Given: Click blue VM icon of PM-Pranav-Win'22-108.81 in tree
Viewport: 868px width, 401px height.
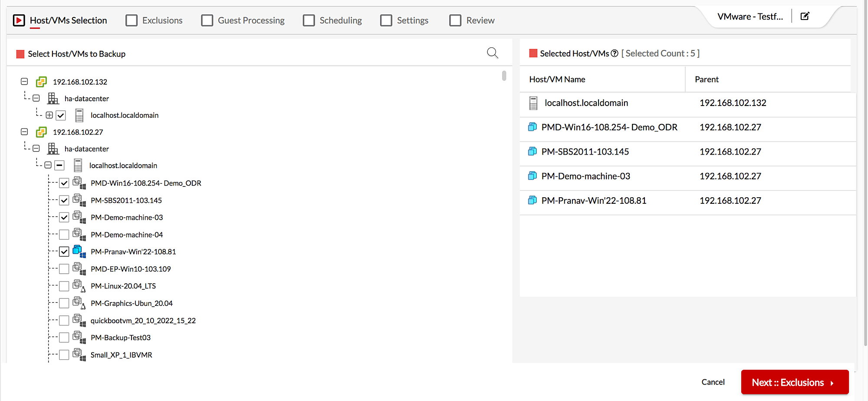Looking at the screenshot, I should [x=79, y=251].
